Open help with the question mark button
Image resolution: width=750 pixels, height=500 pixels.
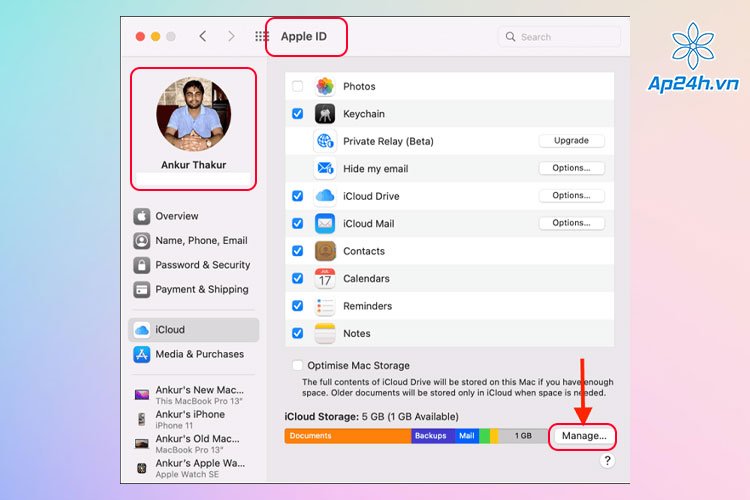point(607,461)
